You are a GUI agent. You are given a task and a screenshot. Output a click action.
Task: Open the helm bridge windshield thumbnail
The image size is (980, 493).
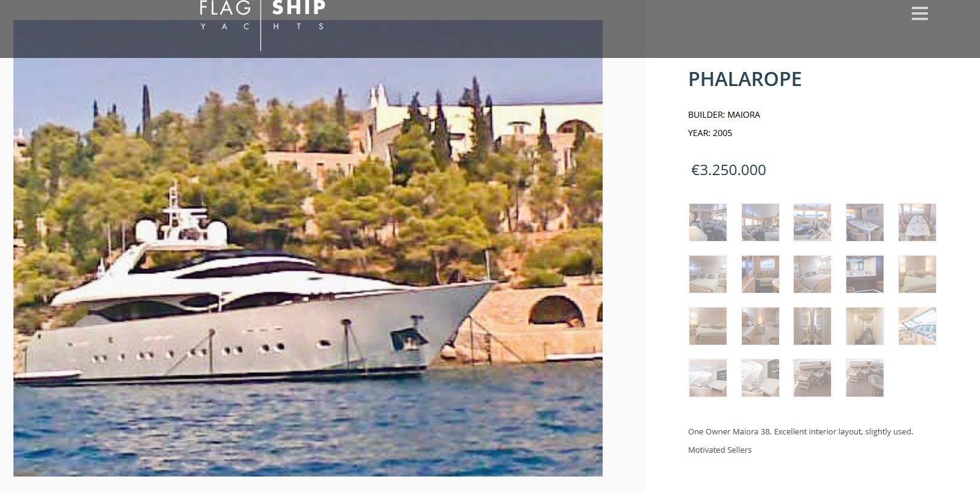(x=917, y=326)
